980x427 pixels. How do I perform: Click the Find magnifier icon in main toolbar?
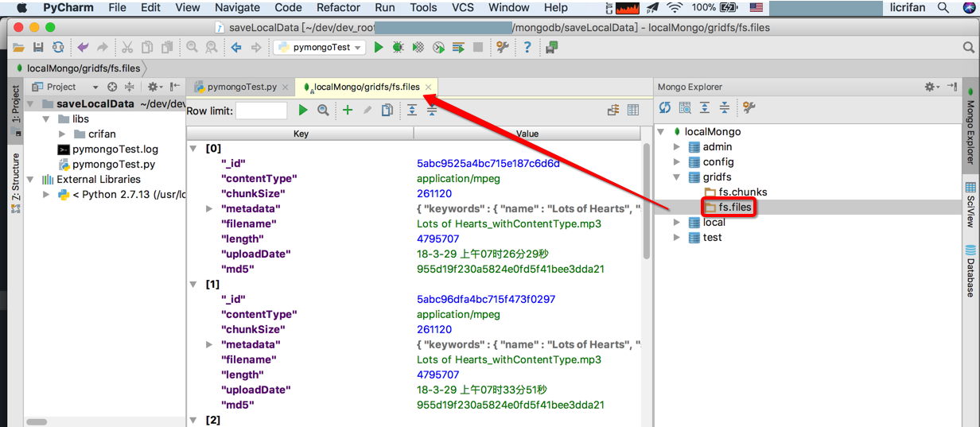(x=192, y=48)
